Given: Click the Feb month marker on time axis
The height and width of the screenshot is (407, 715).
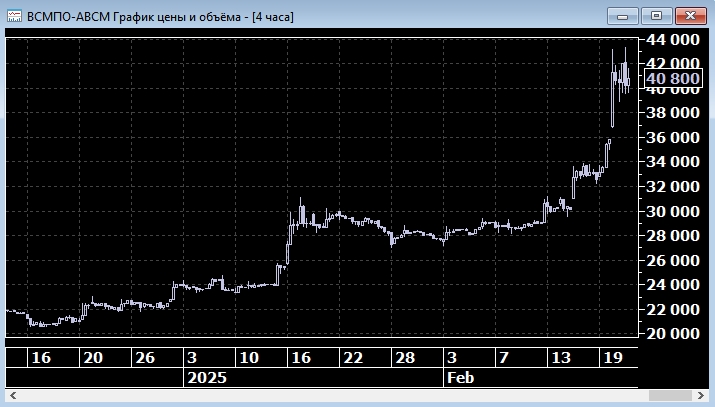Looking at the screenshot, I should click(460, 378).
